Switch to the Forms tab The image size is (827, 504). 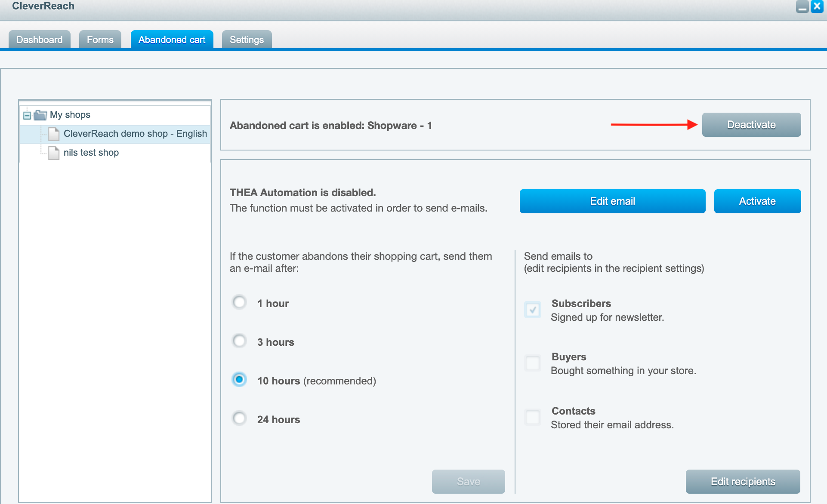100,40
